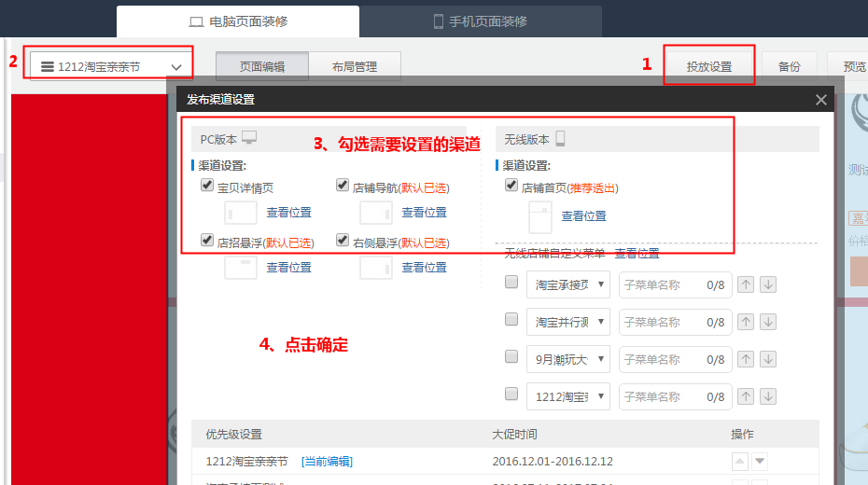Expand the 淘宝并行 dropdown in custom menu
Screen dimensions: 868x485
568,322
